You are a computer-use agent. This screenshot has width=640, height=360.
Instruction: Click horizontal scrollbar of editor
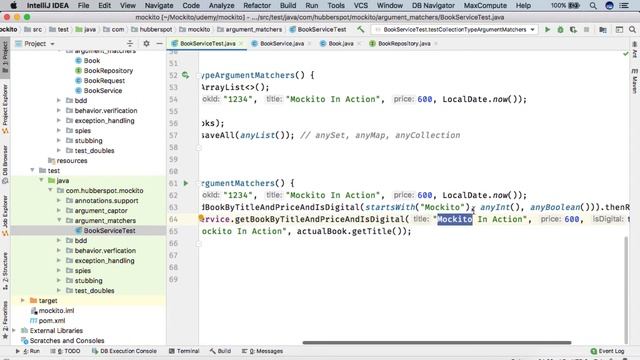coord(437,342)
